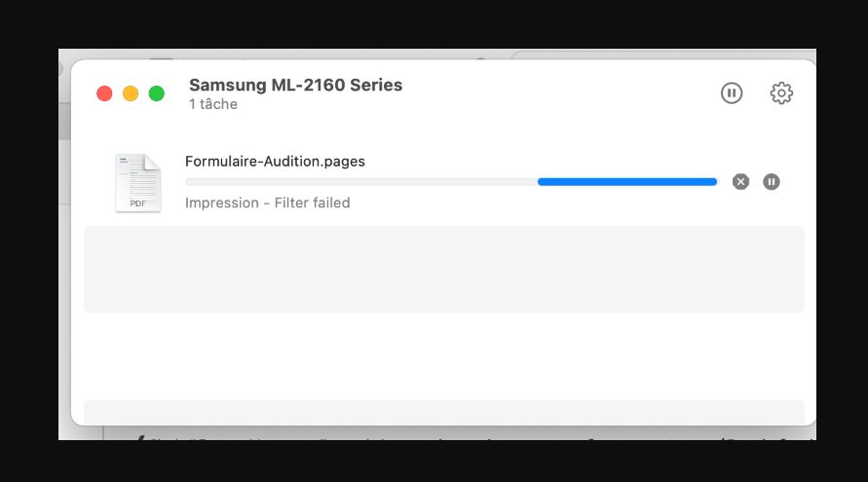This screenshot has height=482, width=868.
Task: Pause the Formulaire-Audition.pages print job
Action: pyautogui.click(x=772, y=181)
